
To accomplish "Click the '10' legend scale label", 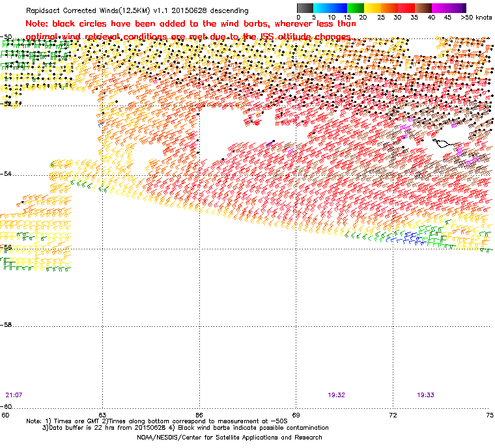I will [332, 18].
